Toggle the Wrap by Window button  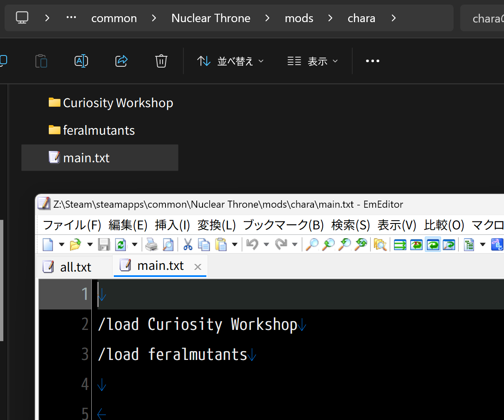pos(433,244)
